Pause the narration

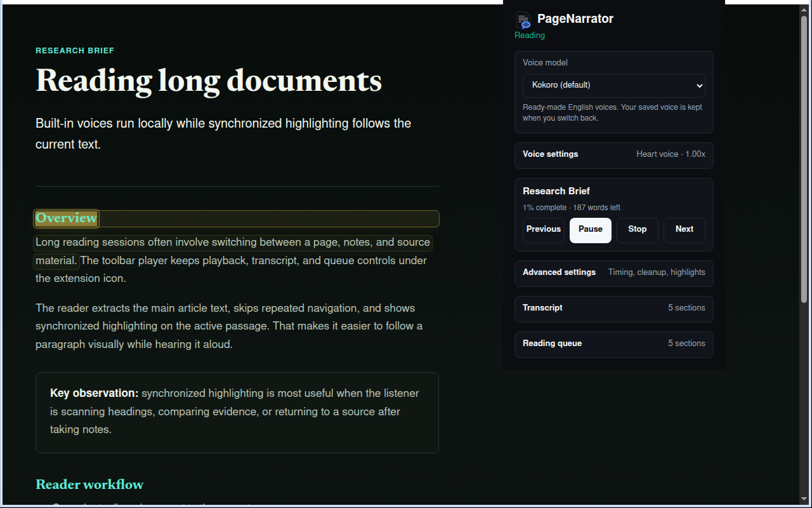tap(590, 230)
